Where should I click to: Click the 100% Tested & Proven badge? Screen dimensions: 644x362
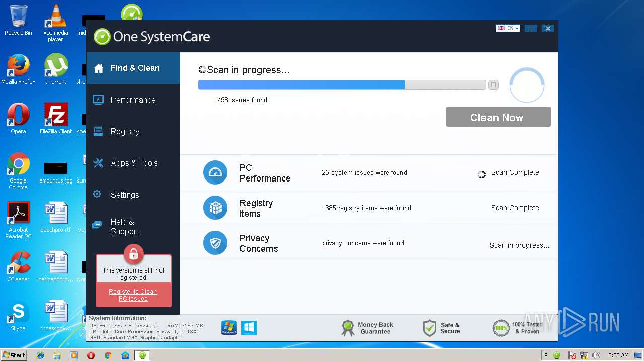click(518, 328)
